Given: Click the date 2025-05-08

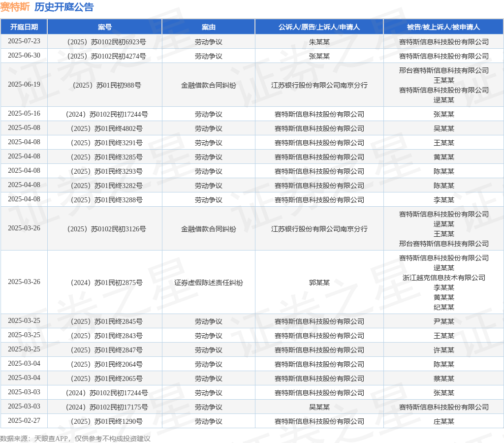Looking at the screenshot, I should coord(24,127).
